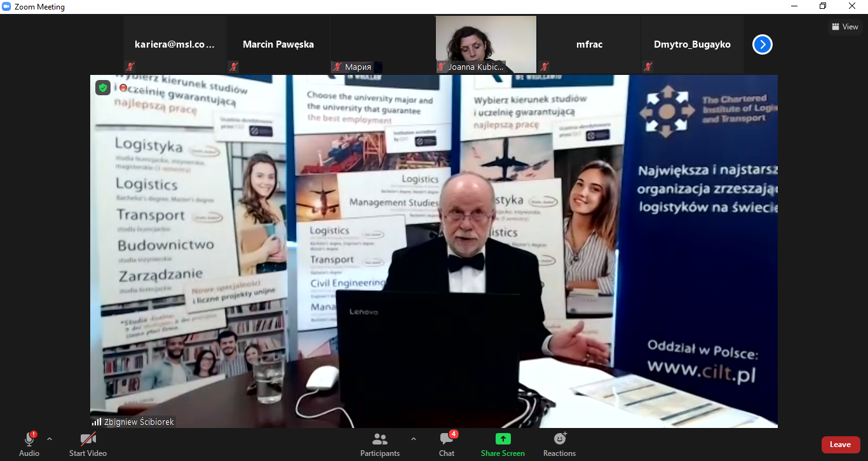Click muted mic icon beside Joanna Kubic
The width and height of the screenshot is (868, 461).
pyautogui.click(x=441, y=67)
